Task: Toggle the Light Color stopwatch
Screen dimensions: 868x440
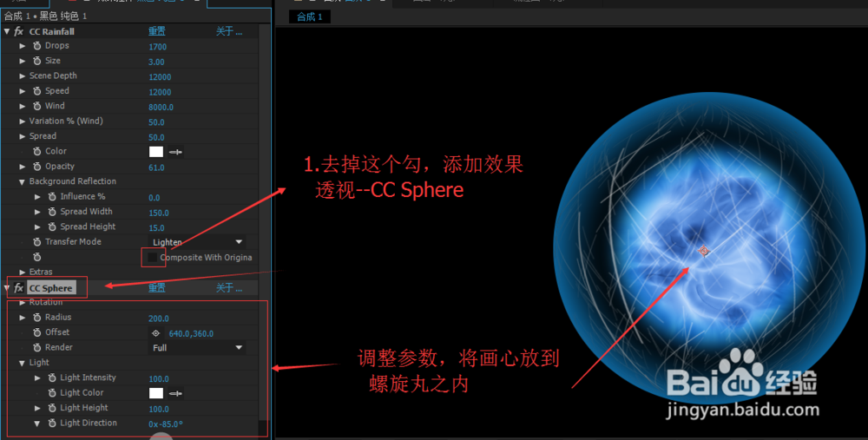Action: pos(52,393)
